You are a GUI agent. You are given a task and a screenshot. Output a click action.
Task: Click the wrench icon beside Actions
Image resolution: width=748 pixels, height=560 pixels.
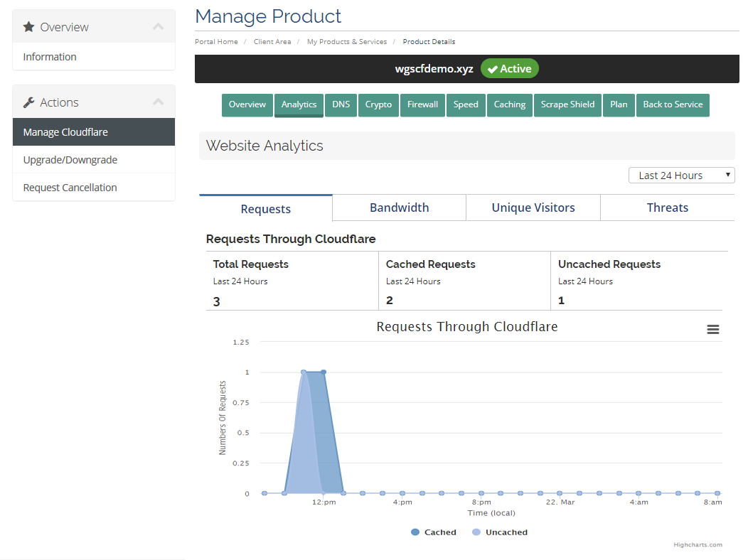(29, 102)
